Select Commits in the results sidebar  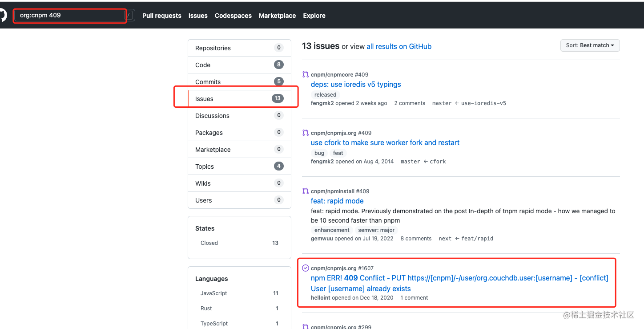click(239, 82)
